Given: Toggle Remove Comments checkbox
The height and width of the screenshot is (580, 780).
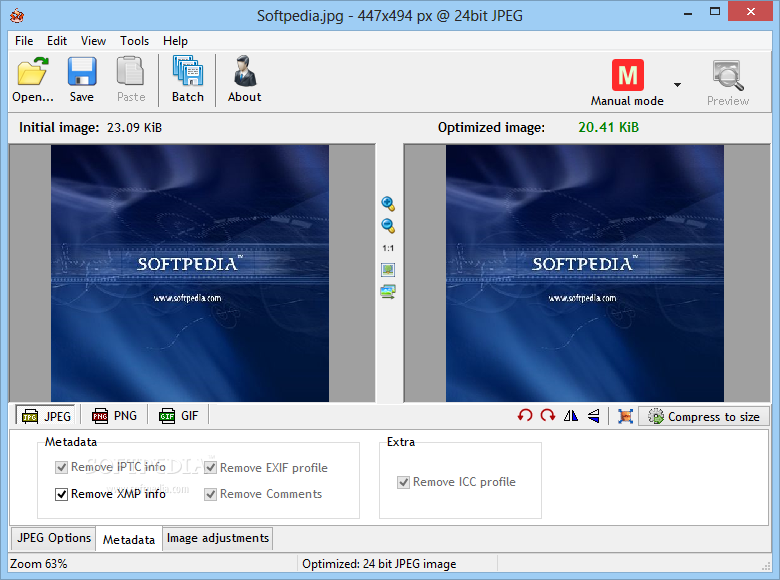Looking at the screenshot, I should (x=210, y=494).
